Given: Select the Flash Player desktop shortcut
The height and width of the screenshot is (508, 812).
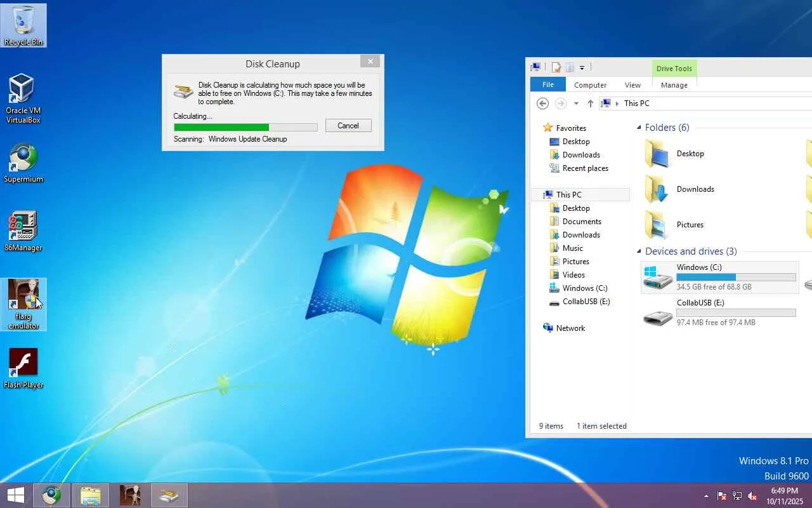Looking at the screenshot, I should (x=23, y=368).
